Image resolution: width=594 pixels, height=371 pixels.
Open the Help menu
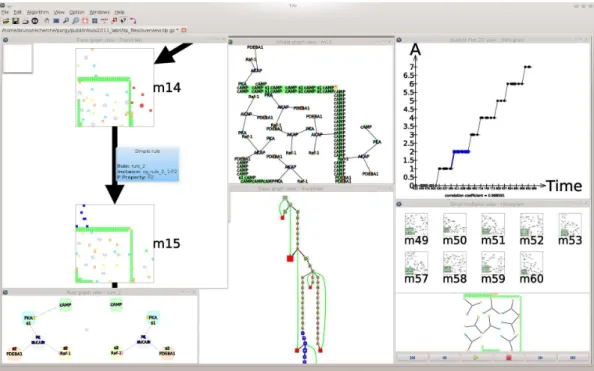click(120, 12)
